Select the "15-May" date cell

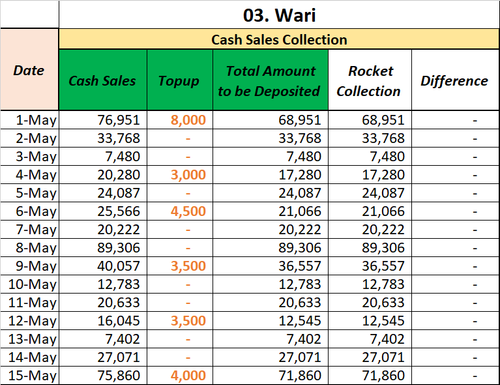tap(29, 375)
